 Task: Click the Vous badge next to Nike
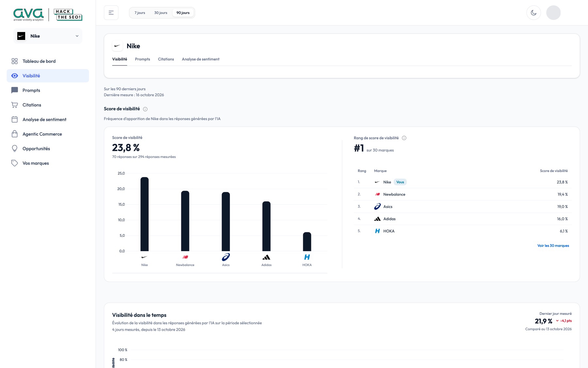[x=400, y=182]
